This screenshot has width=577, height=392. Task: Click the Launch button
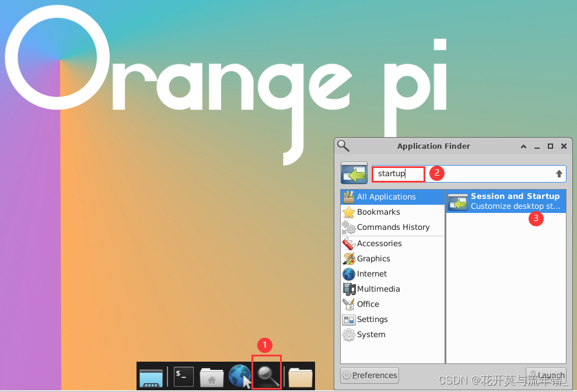point(546,376)
